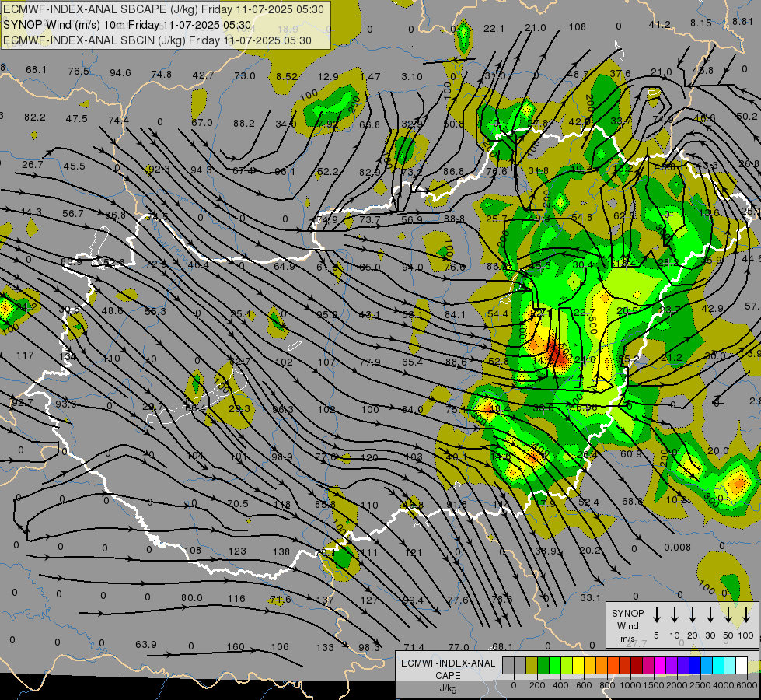Click the 94.6 value at upper left
Image resolution: width=761 pixels, height=700 pixels.
tap(120, 73)
